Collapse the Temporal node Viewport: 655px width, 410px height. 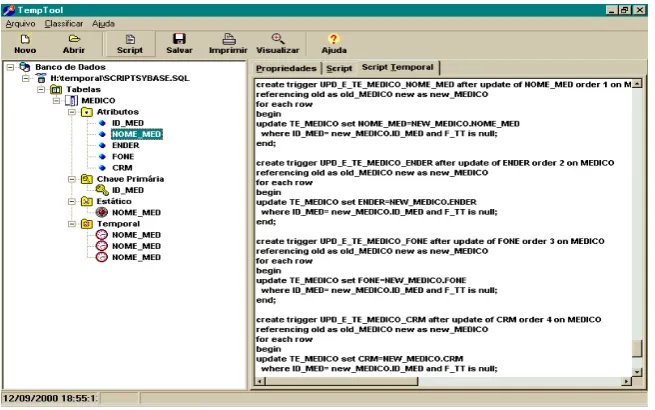coord(72,224)
